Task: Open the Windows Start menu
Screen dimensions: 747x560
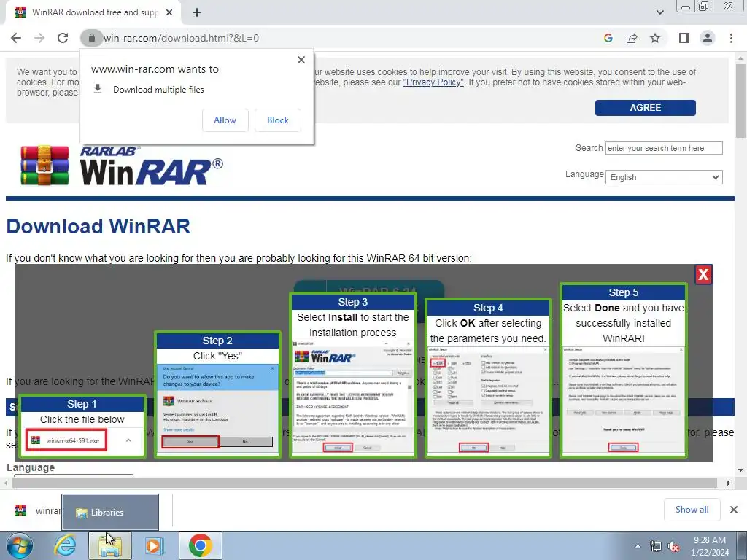Action: pyautogui.click(x=20, y=545)
